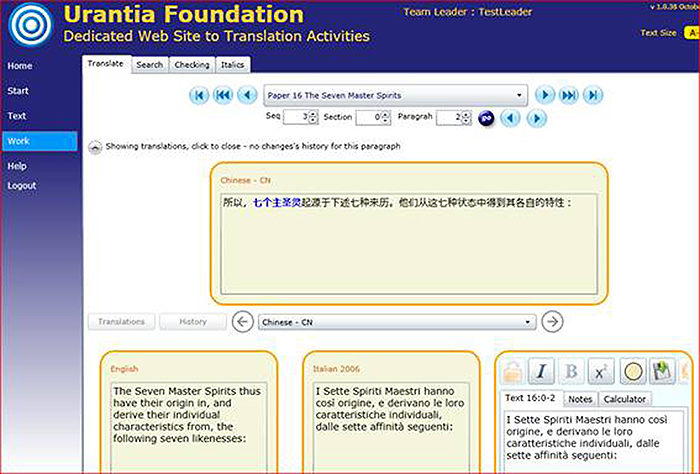
Task: Click into the Section number field
Action: point(368,117)
